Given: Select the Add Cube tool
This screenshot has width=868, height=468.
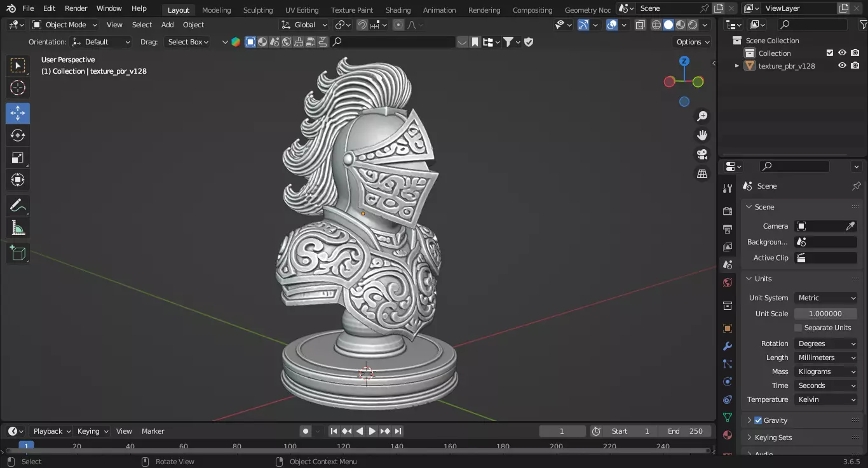Looking at the screenshot, I should pos(18,253).
